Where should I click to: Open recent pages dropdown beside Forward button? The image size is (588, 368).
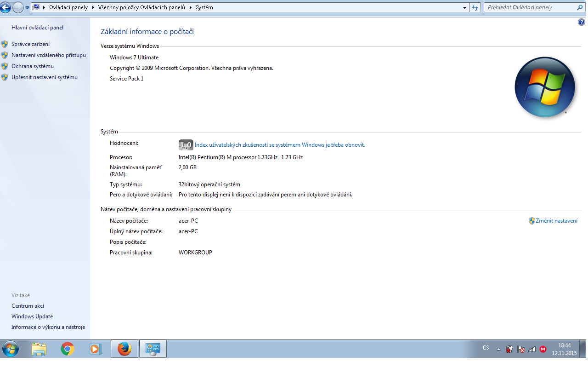pos(27,7)
